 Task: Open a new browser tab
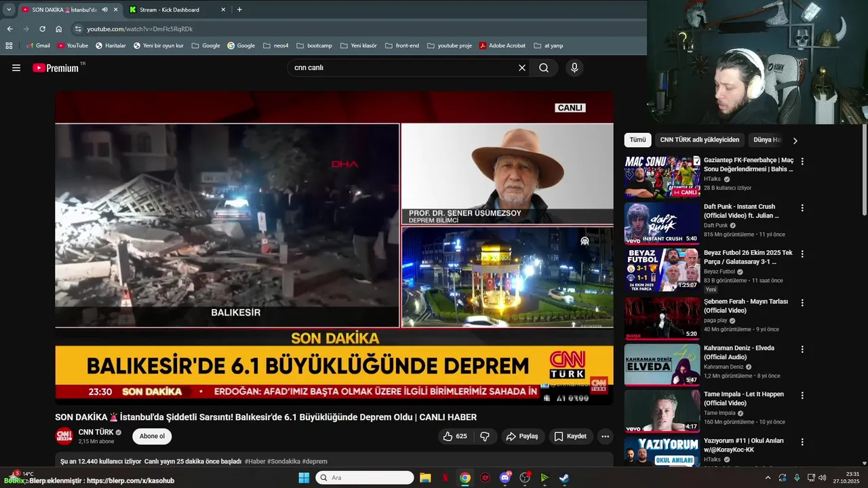point(239,9)
